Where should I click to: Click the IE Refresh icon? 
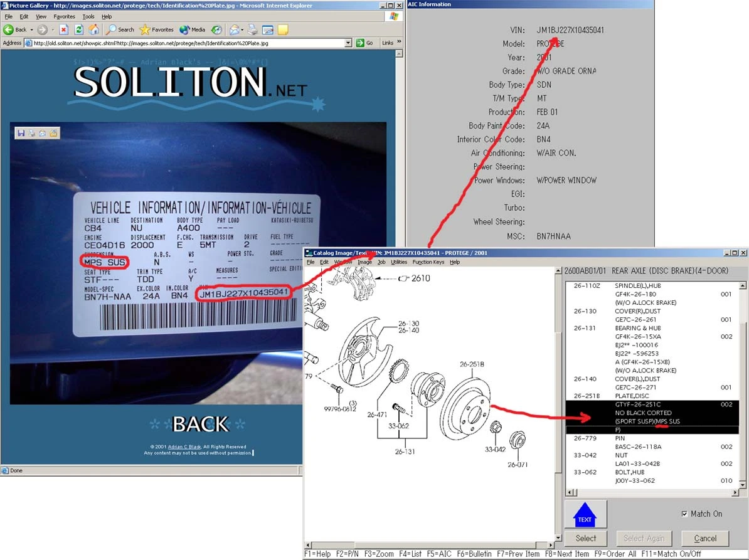point(78,29)
